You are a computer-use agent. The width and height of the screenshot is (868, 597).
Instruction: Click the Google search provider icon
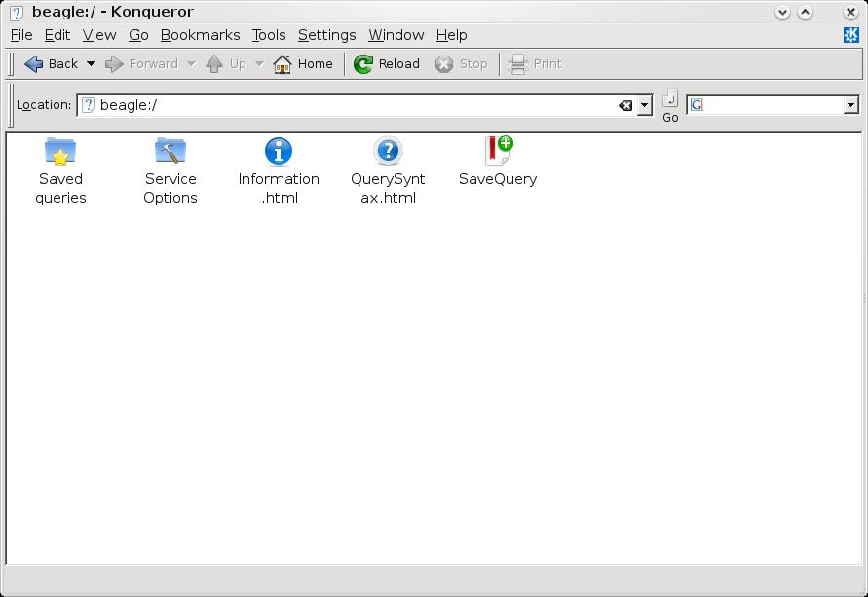coord(697,104)
